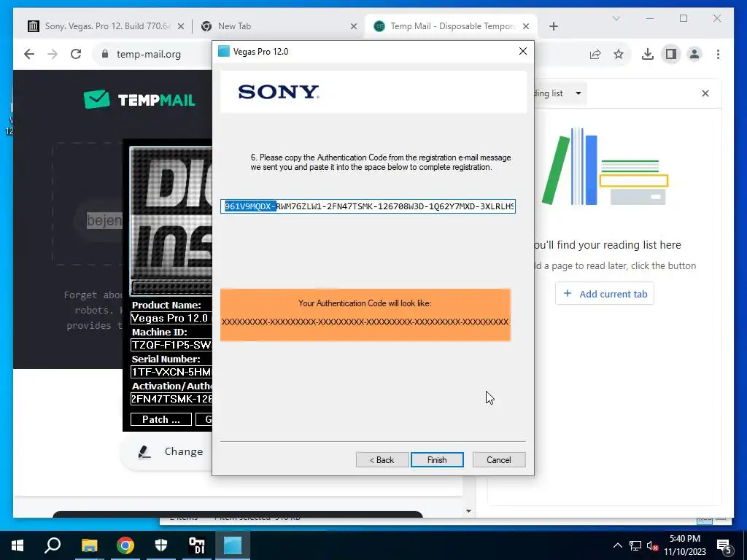Reload the temp-mail.org page
The width and height of the screenshot is (747, 560).
[76, 54]
